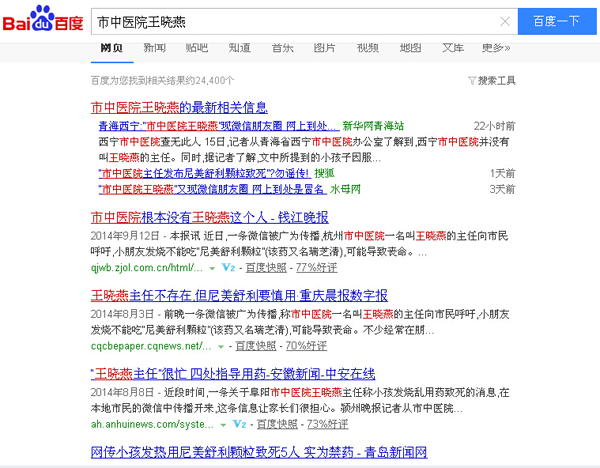Click the 77%好评 rating link
This screenshot has height=468, width=600.
coord(316,267)
